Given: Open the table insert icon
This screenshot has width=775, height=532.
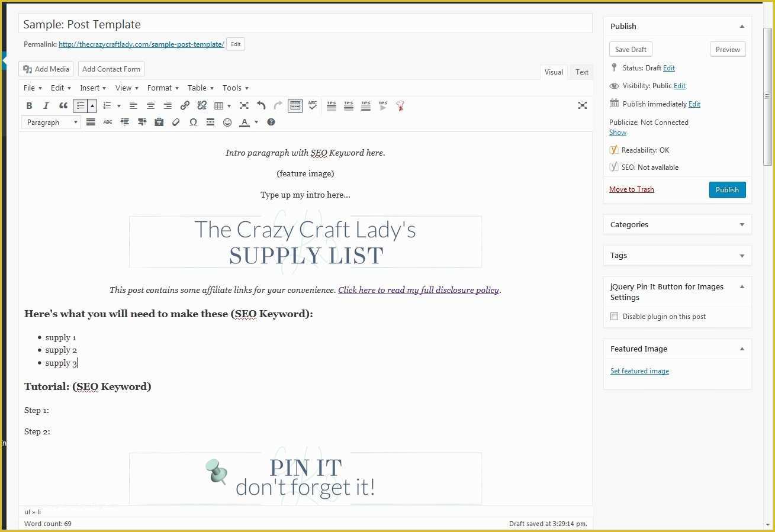Looking at the screenshot, I should pos(219,105).
